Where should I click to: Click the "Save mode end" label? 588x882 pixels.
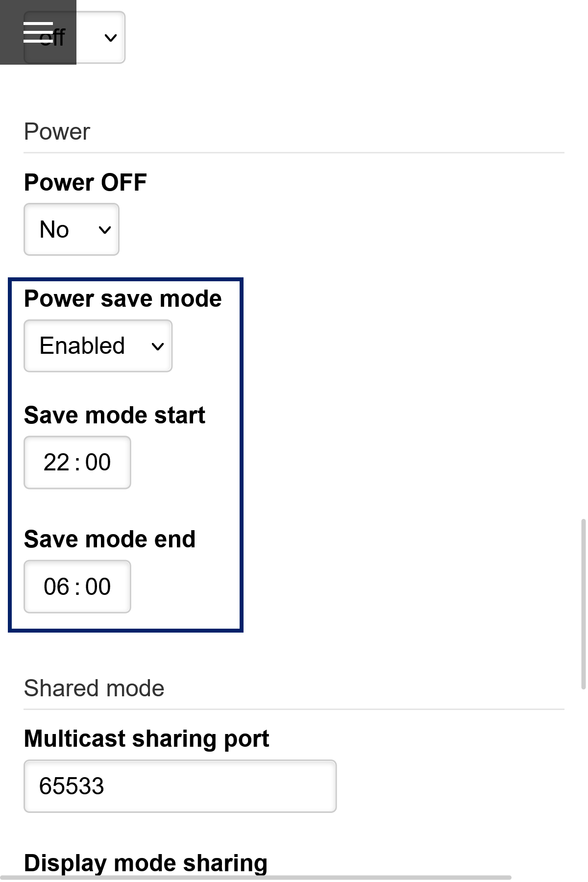pyautogui.click(x=109, y=539)
